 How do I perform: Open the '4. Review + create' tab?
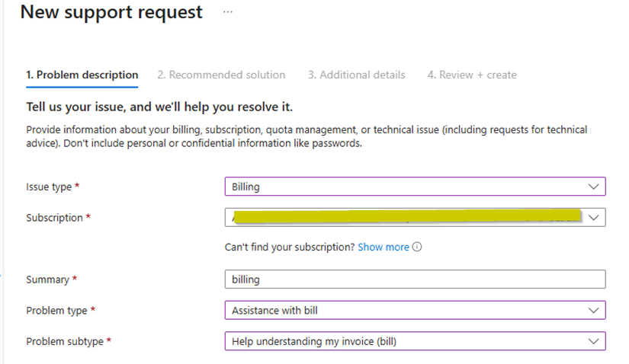tap(472, 75)
